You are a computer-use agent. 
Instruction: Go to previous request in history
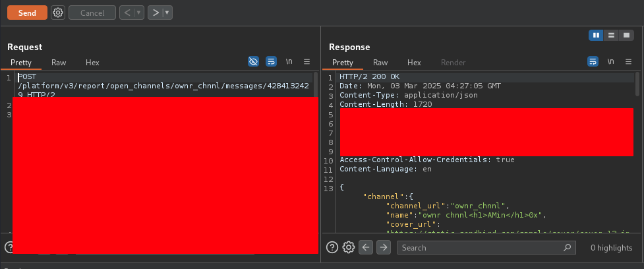coord(128,13)
